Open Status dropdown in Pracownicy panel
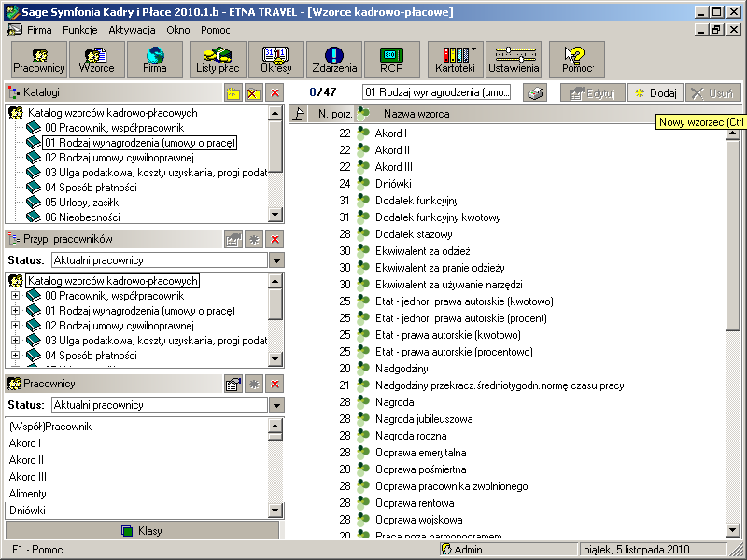The image size is (747, 560). [x=276, y=405]
